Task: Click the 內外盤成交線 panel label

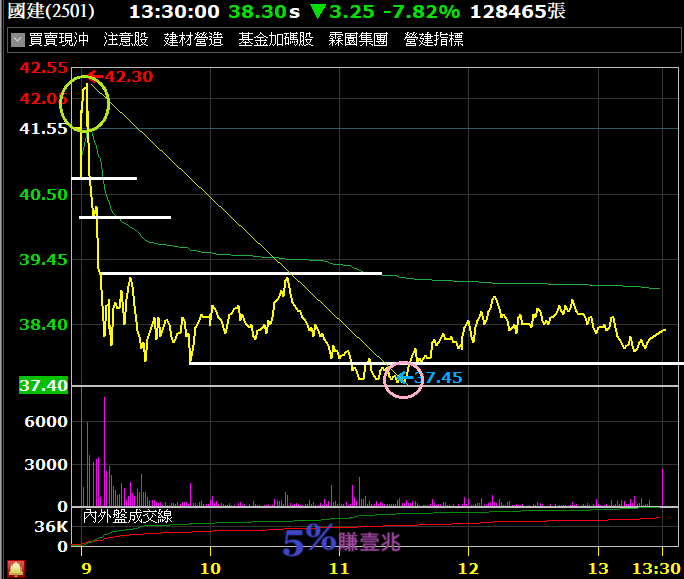Action: [127, 516]
